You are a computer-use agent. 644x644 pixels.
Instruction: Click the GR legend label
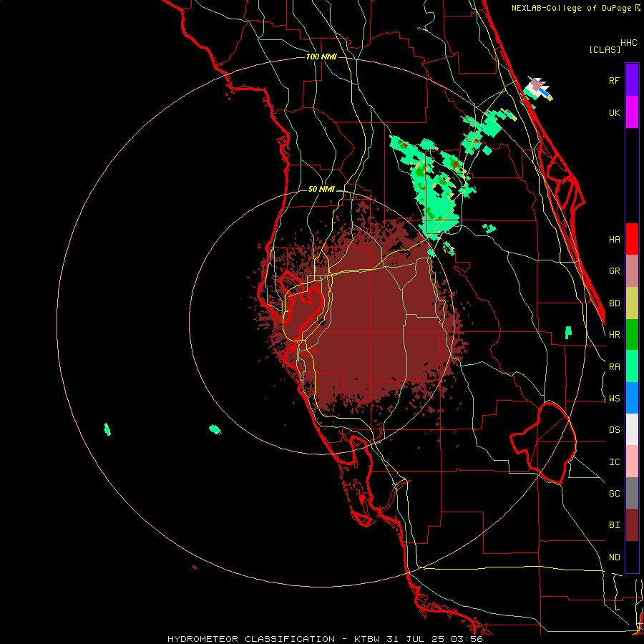click(614, 271)
